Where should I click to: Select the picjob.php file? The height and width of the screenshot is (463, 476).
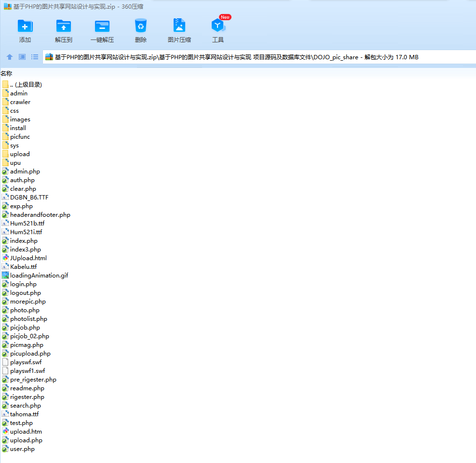21,328
